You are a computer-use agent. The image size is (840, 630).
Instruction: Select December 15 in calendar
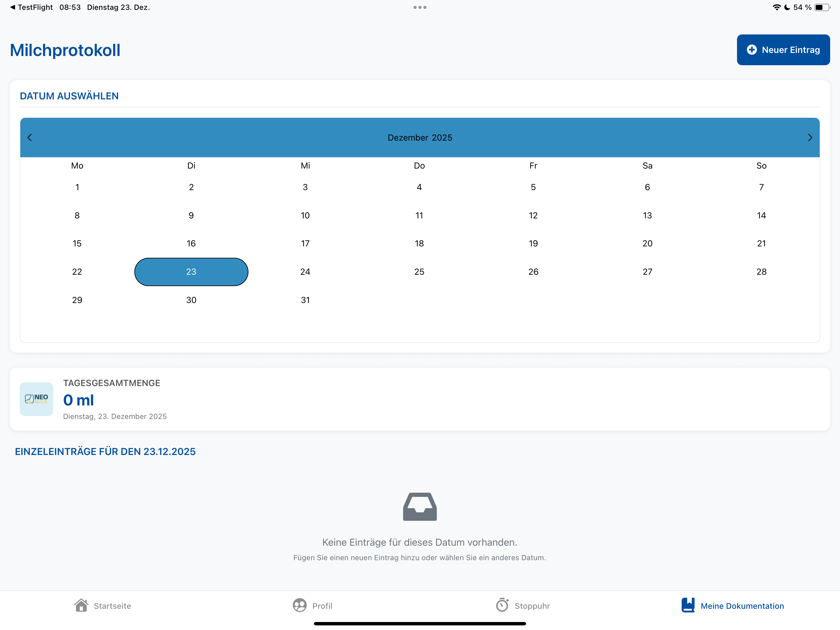point(77,244)
